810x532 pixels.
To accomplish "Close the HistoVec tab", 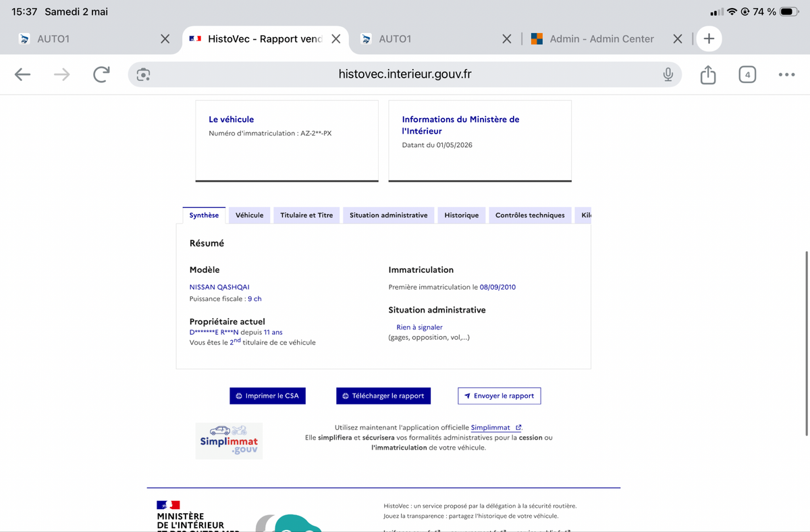I will tap(335, 39).
